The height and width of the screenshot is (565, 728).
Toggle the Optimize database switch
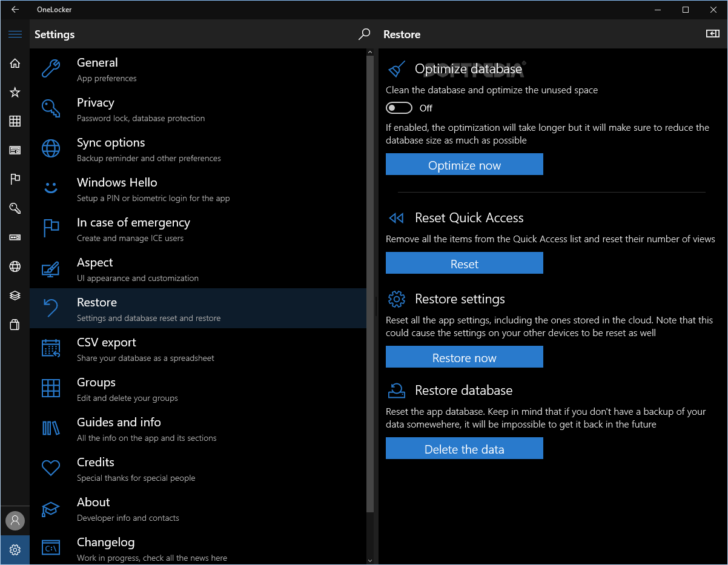[399, 108]
